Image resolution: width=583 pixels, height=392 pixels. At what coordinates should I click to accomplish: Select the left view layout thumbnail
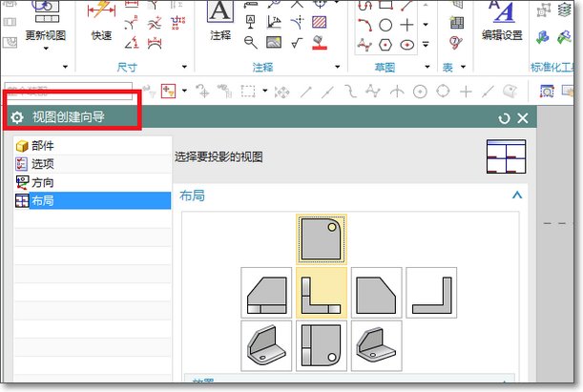[x=266, y=293]
